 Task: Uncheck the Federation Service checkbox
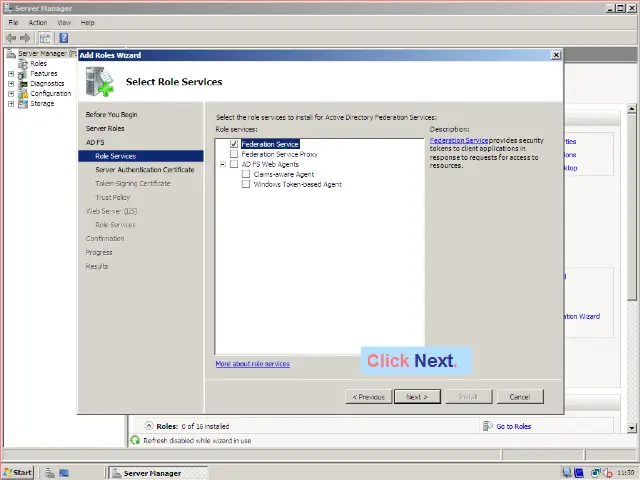[x=234, y=144]
